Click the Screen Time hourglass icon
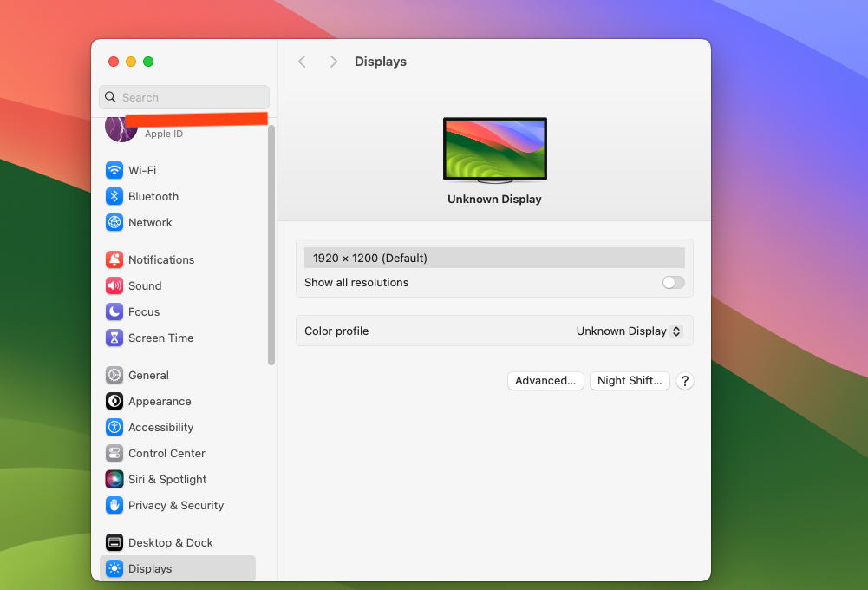The width and height of the screenshot is (868, 590). (x=114, y=338)
